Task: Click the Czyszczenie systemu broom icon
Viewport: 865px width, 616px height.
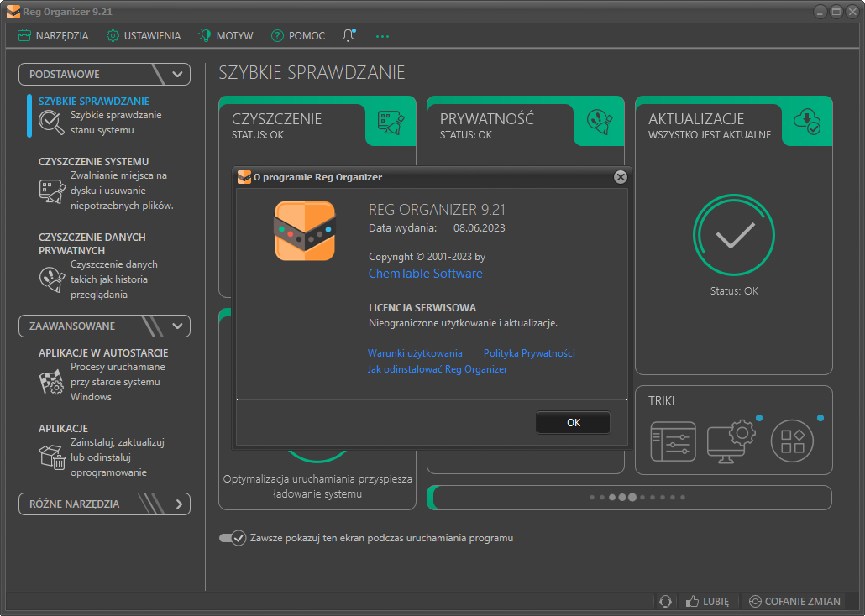Action: click(x=52, y=191)
